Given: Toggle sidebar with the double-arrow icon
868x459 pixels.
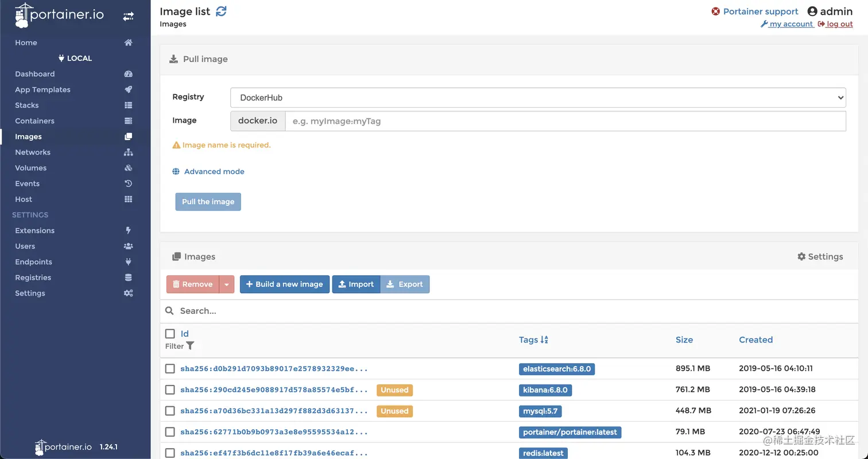Looking at the screenshot, I should [x=128, y=17].
